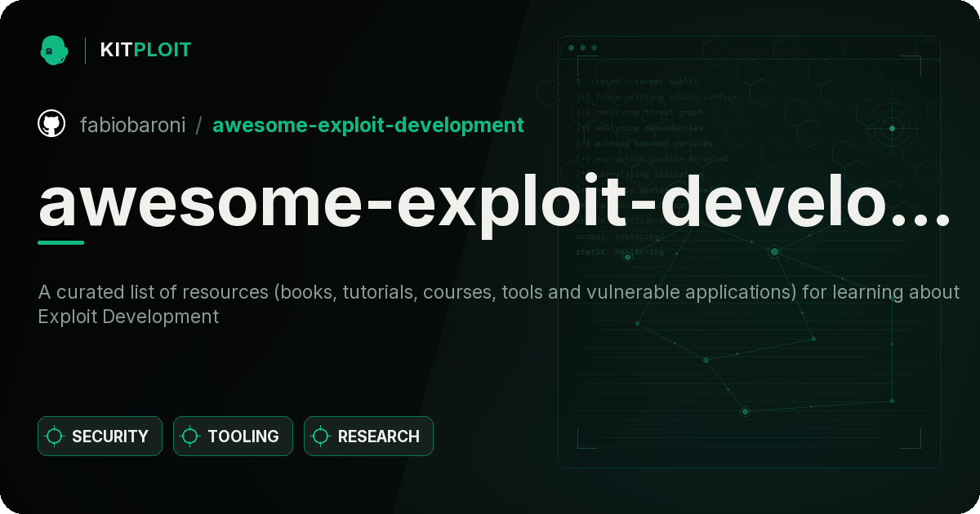The image size is (980, 514).
Task: Open the green awesome-exploit-development repository link
Action: pos(368,125)
